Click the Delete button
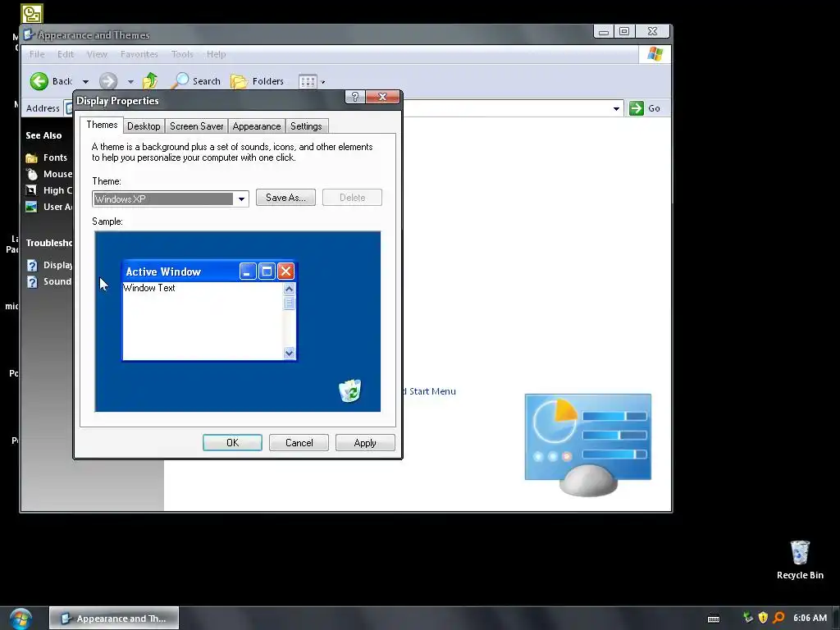840x630 pixels. [352, 198]
